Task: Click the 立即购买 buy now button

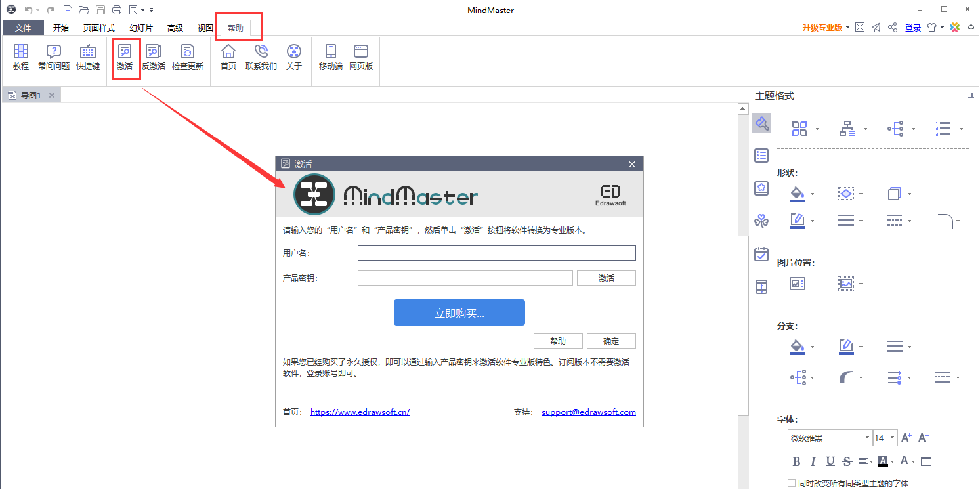Action: pyautogui.click(x=459, y=312)
